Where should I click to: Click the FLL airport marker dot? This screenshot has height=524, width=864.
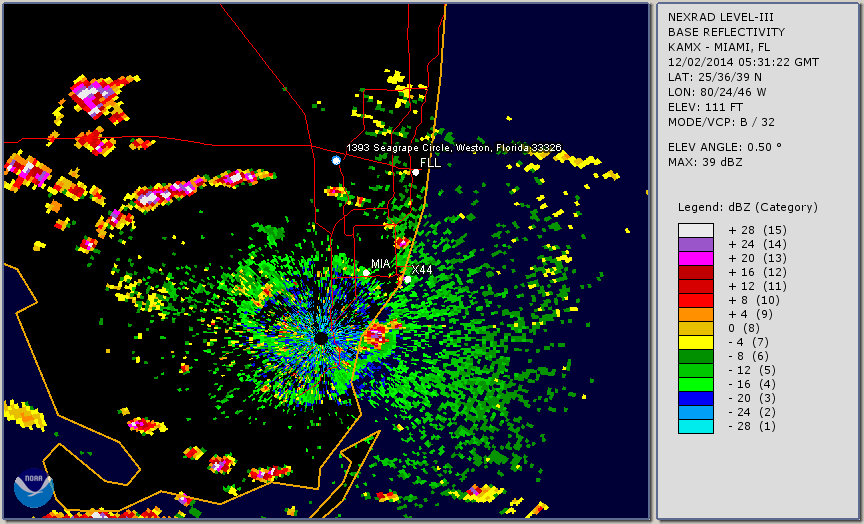click(415, 172)
